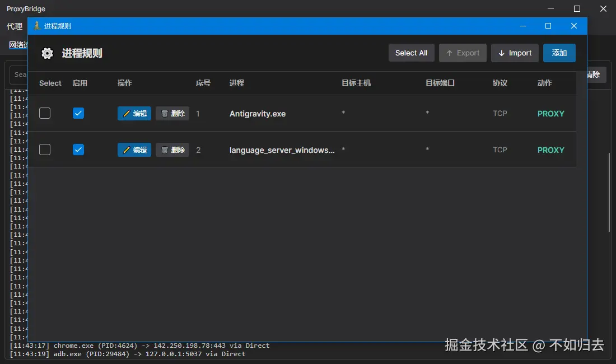Tick Select checkbox for Antigravity.exe row
616x364 pixels.
coord(45,114)
